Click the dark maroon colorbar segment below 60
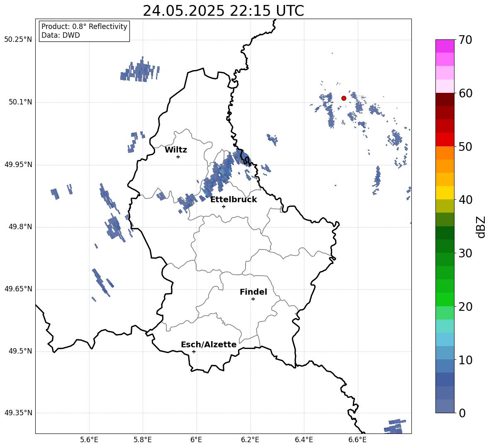The image size is (491, 448). point(445,99)
